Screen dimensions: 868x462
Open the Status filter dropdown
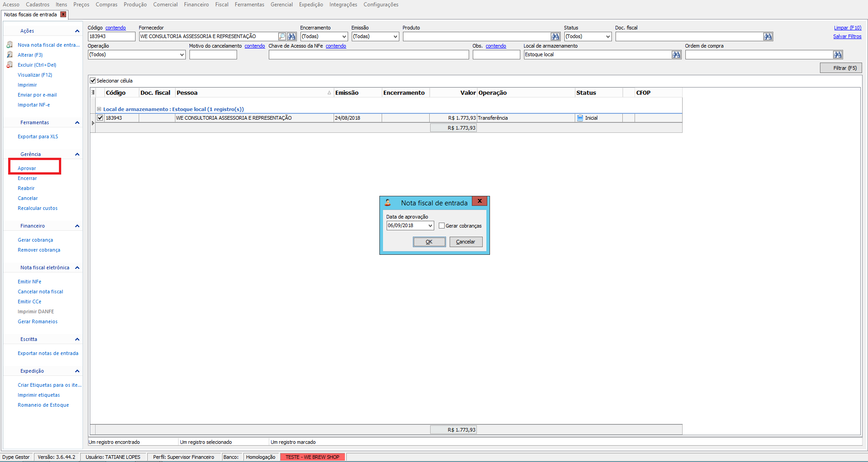coord(608,36)
